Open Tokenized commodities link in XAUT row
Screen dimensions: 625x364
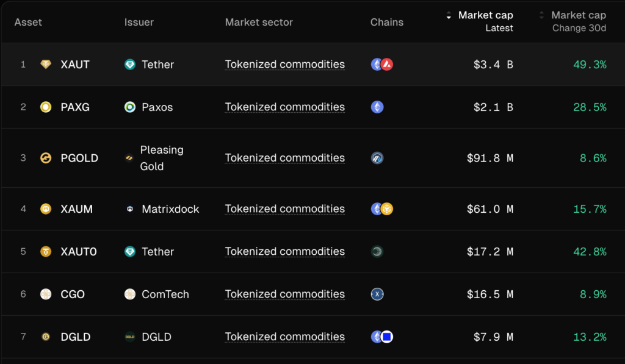(x=284, y=65)
